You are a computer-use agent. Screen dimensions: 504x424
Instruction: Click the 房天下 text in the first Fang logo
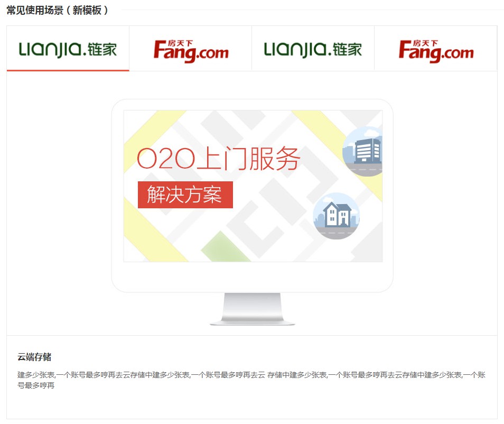[180, 43]
